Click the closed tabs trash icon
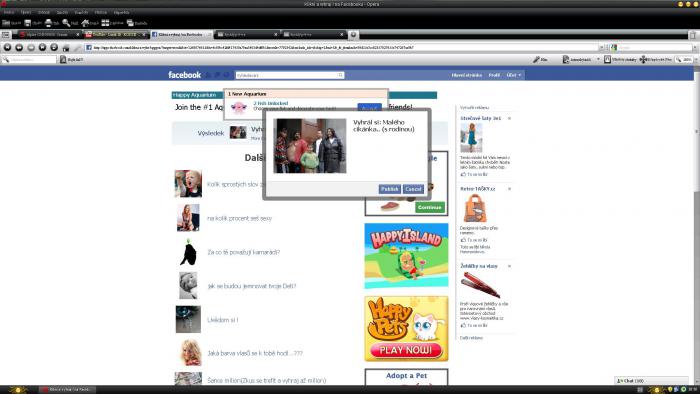700x394 pixels. 692,34
